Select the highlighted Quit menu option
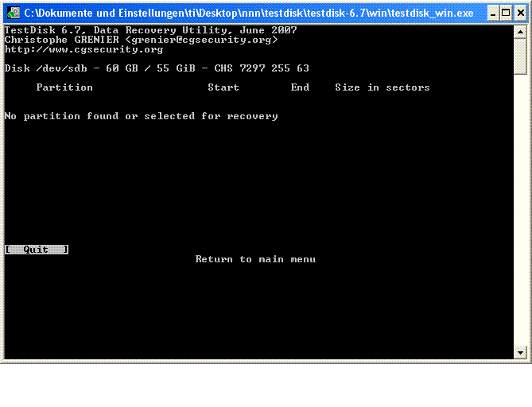Viewport: 532px width, 407px height. click(x=37, y=250)
